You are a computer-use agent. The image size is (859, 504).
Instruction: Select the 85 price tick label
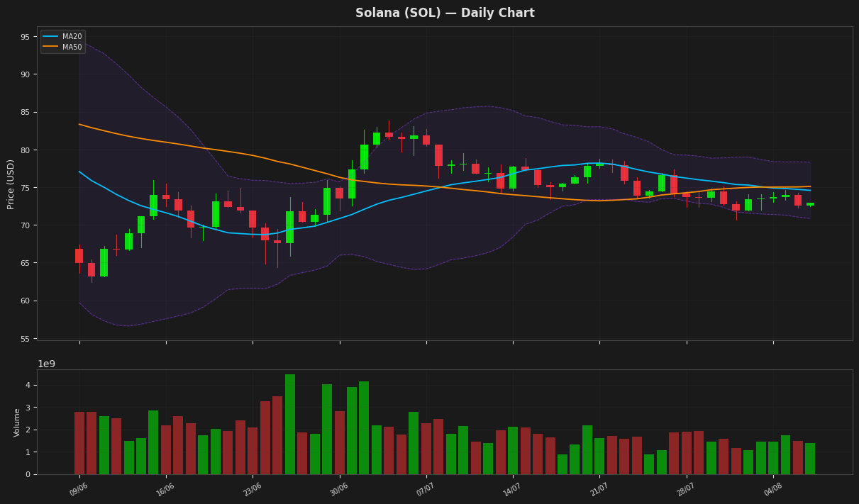(26, 112)
